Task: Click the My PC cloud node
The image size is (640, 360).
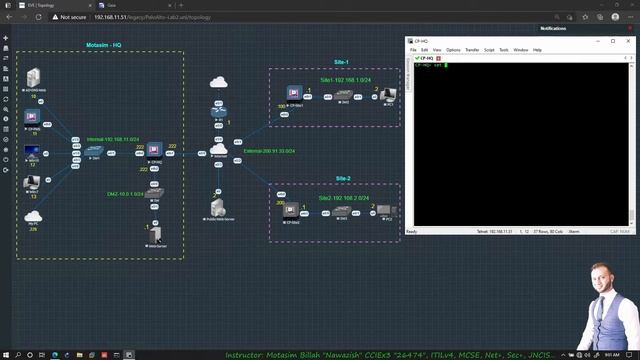Action: pyautogui.click(x=33, y=216)
